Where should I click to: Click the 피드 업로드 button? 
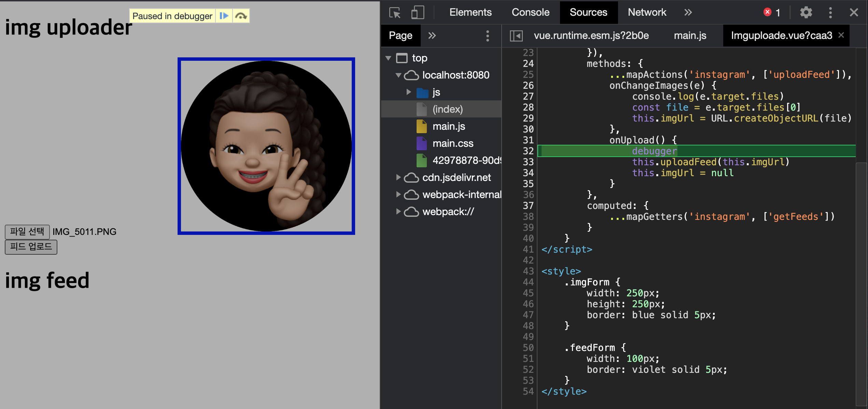click(31, 247)
